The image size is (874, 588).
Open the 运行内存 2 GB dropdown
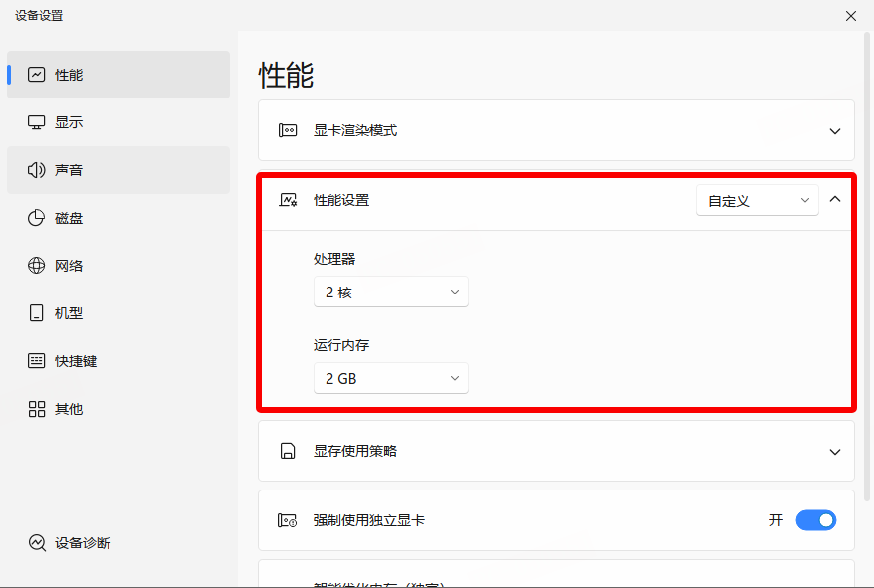390,379
